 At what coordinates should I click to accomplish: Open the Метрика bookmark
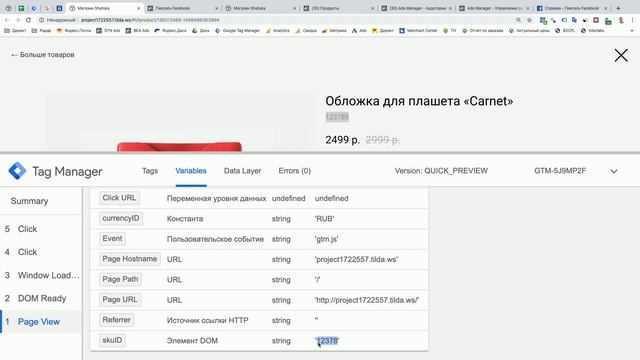click(334, 31)
